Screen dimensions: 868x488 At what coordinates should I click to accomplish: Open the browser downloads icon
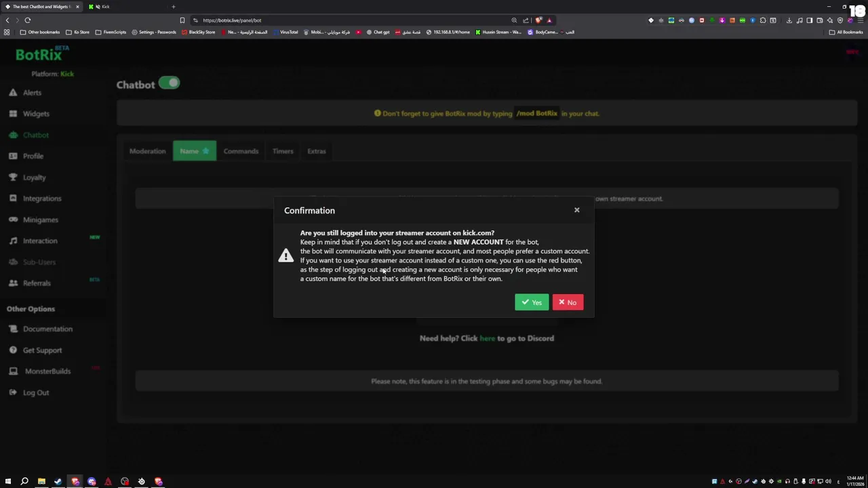[789, 20]
